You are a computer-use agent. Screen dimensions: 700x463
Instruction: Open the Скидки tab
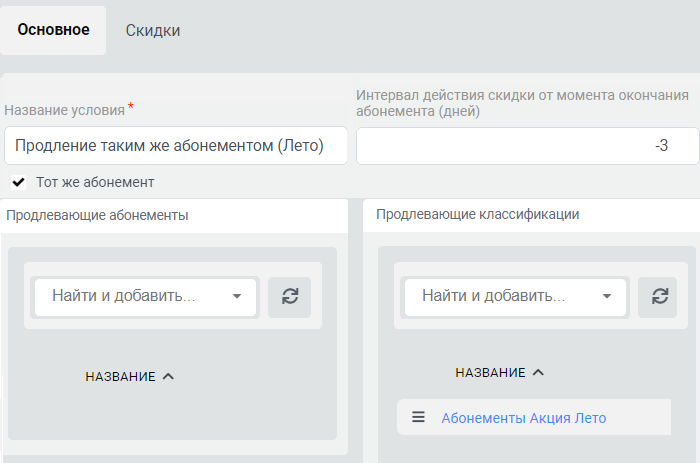click(x=153, y=30)
